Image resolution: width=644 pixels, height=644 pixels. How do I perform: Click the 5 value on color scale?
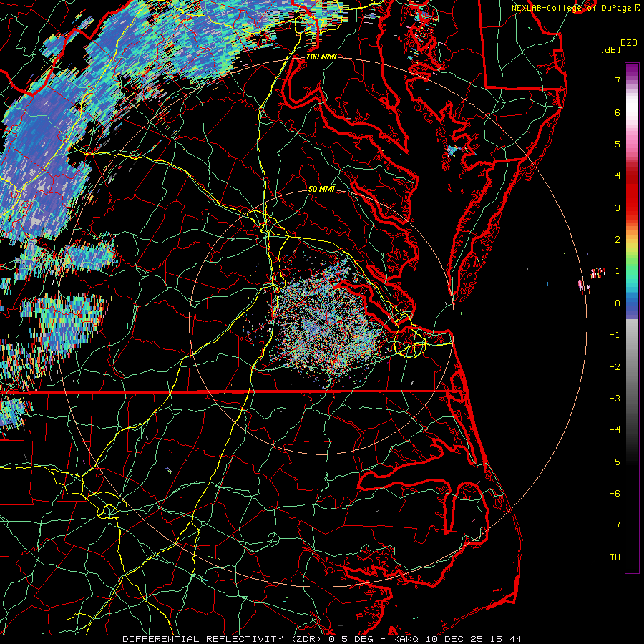point(618,144)
